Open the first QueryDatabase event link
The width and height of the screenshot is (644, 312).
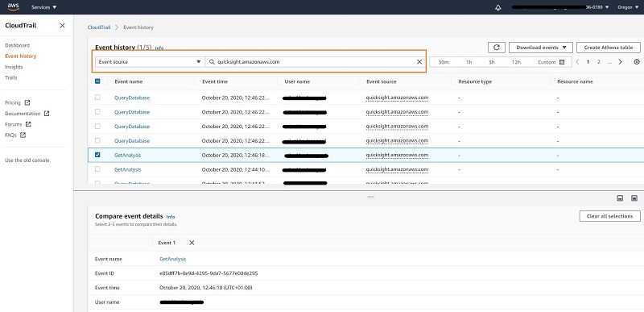(x=132, y=98)
